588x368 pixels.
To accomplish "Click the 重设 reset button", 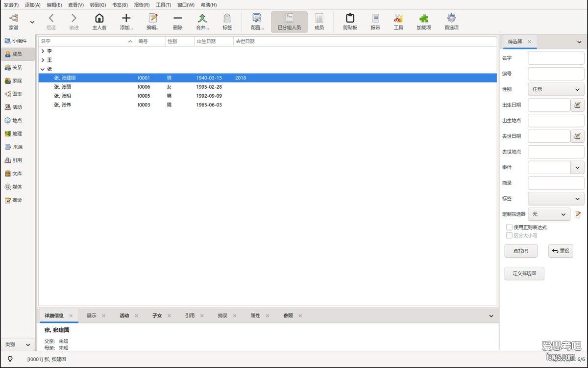I will [x=561, y=251].
